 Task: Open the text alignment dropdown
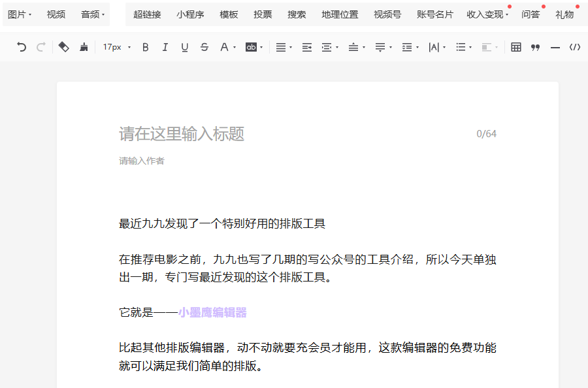coord(284,47)
